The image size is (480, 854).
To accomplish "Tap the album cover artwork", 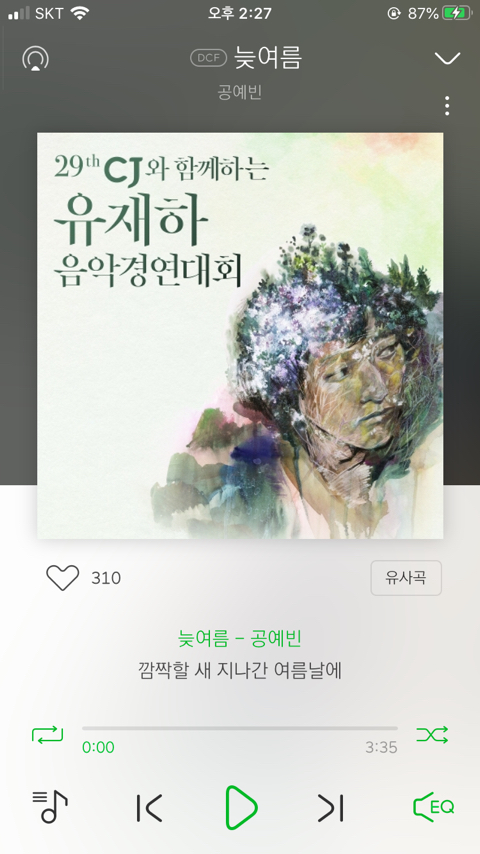I will click(x=240, y=336).
